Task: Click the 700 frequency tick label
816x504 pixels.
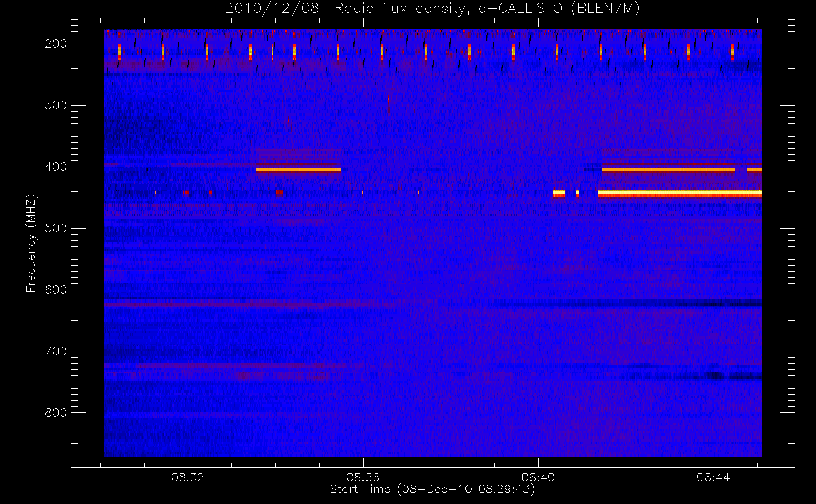Action: 56,351
